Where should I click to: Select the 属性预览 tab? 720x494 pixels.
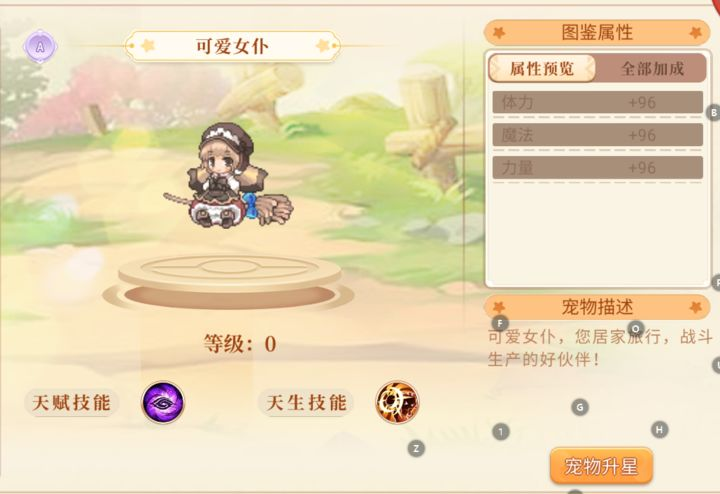pos(542,69)
